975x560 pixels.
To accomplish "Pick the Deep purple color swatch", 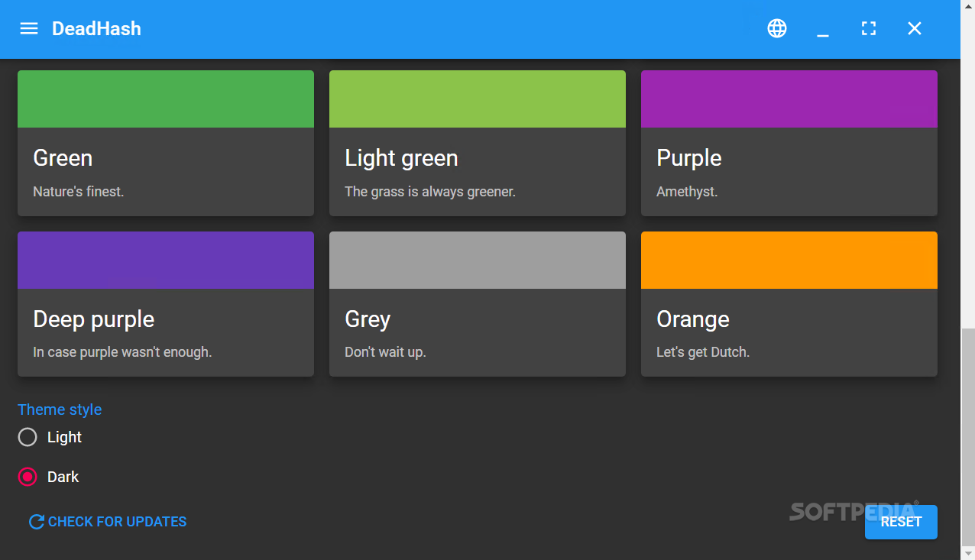I will (x=166, y=261).
